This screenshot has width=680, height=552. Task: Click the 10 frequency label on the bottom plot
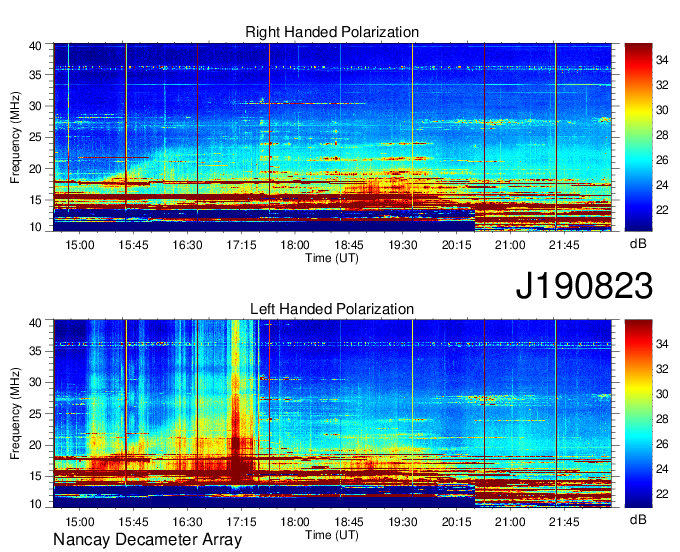(x=35, y=504)
